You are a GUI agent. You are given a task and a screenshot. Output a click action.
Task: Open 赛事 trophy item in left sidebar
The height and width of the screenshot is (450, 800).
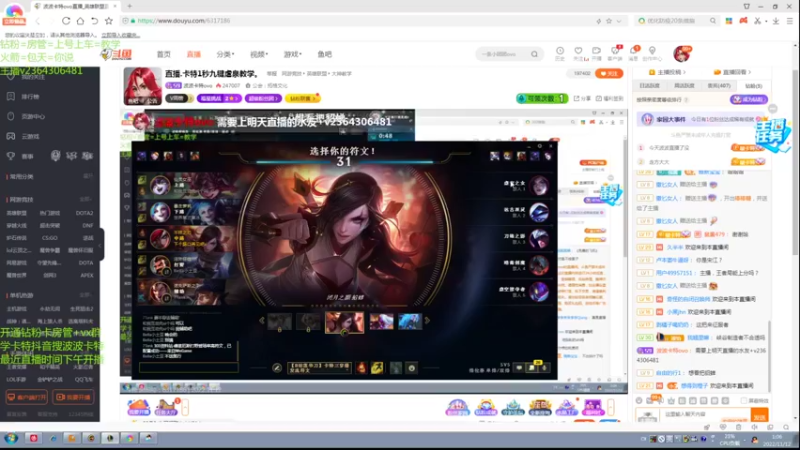(x=20, y=156)
